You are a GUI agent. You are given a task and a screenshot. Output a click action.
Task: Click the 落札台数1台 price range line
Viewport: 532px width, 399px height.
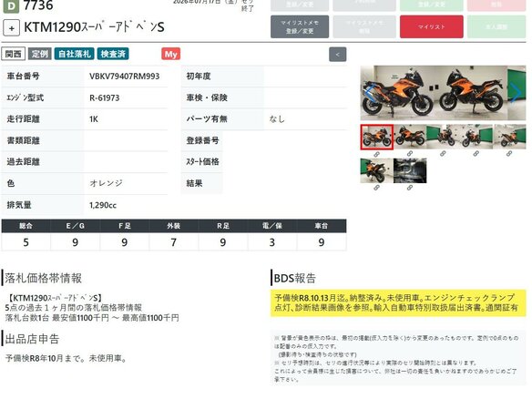92,318
